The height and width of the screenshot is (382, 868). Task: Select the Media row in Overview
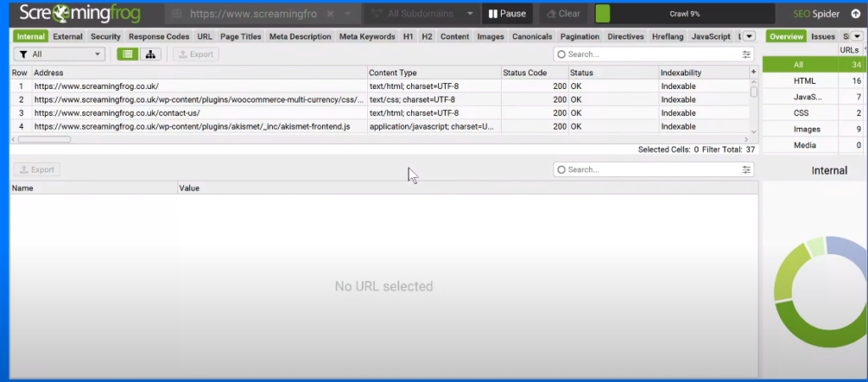tap(815, 145)
